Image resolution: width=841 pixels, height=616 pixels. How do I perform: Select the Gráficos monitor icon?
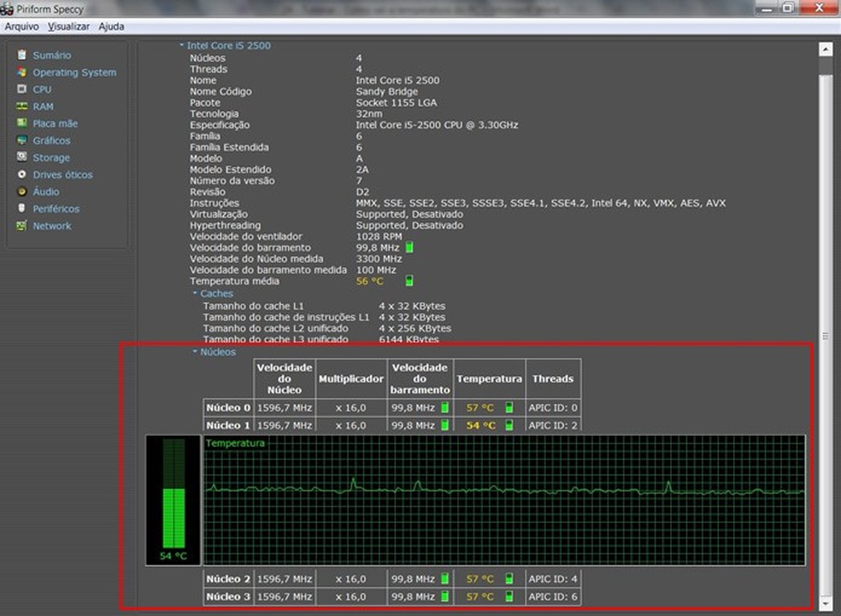(22, 140)
